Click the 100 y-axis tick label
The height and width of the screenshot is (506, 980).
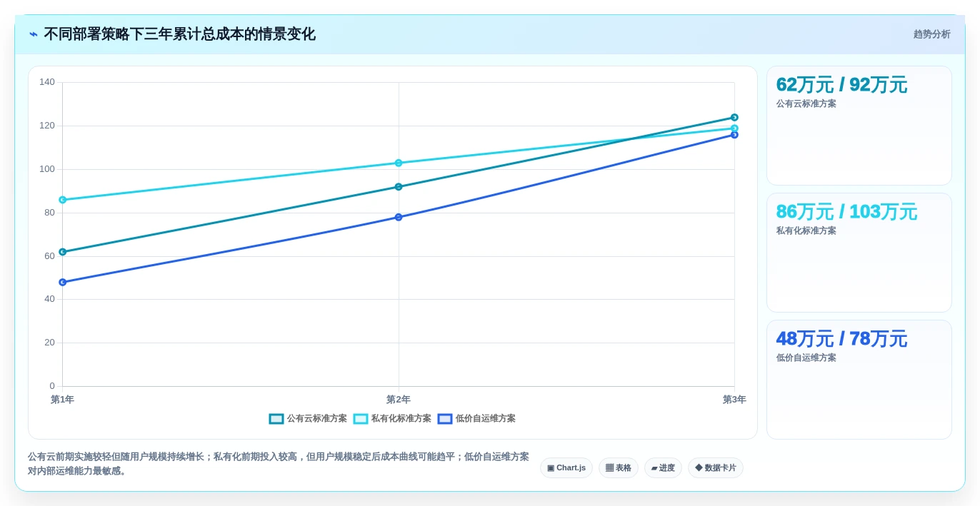47,169
